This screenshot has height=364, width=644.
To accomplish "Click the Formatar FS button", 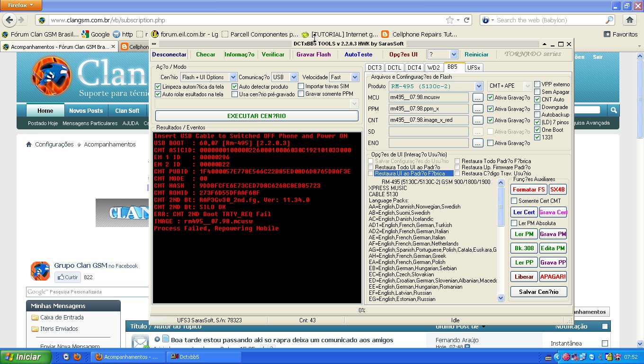I will [x=529, y=190].
